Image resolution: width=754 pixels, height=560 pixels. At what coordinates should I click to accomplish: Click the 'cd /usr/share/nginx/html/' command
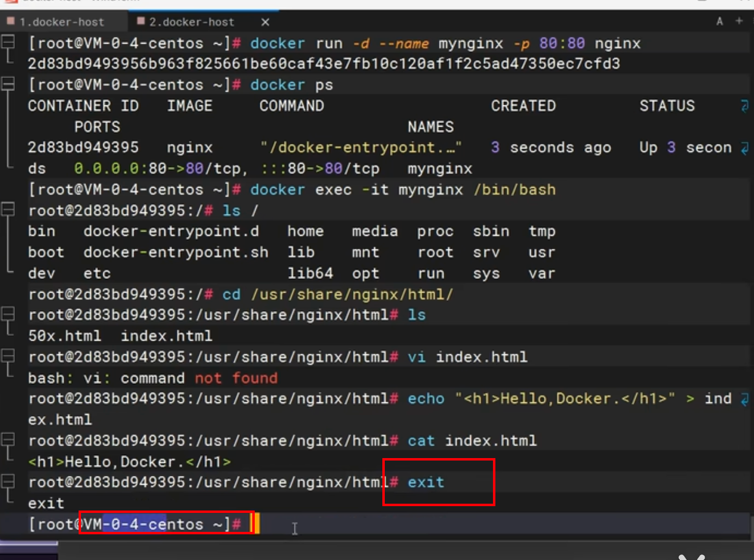pyautogui.click(x=338, y=294)
